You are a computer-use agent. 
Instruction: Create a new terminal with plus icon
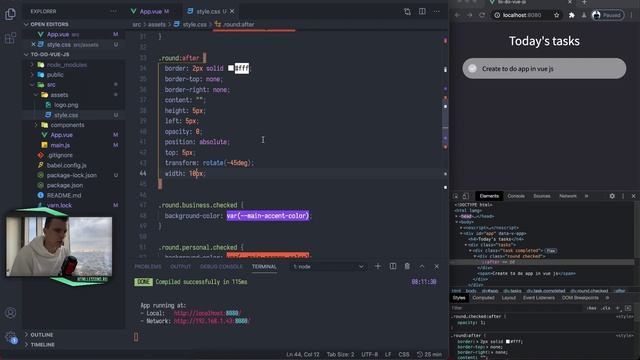click(378, 266)
